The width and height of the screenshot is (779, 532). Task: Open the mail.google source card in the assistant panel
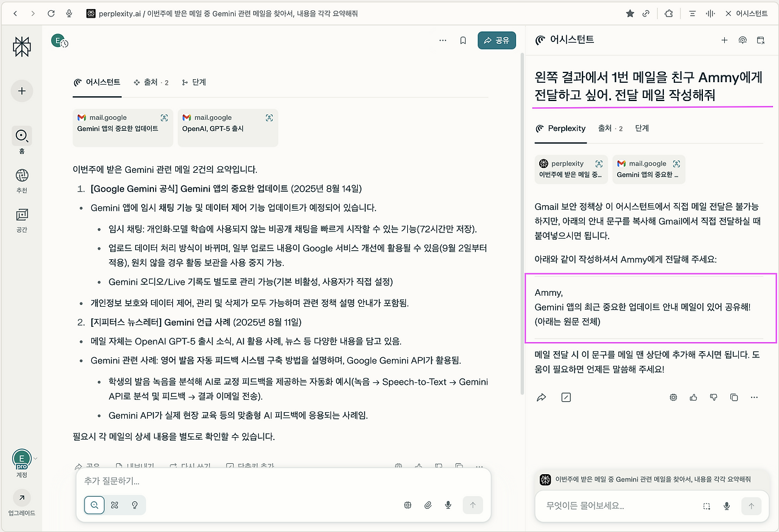(649, 169)
